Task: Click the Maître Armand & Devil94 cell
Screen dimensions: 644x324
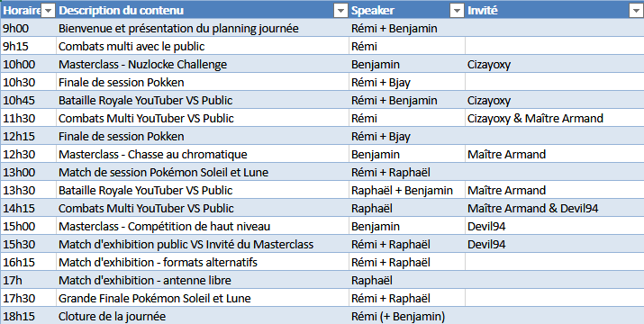Action: tap(555, 208)
